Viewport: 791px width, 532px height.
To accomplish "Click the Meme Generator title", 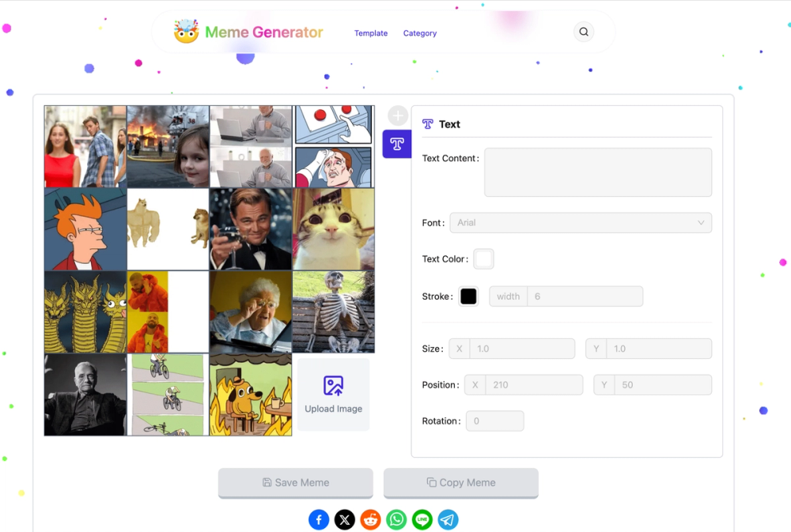I will click(x=264, y=32).
